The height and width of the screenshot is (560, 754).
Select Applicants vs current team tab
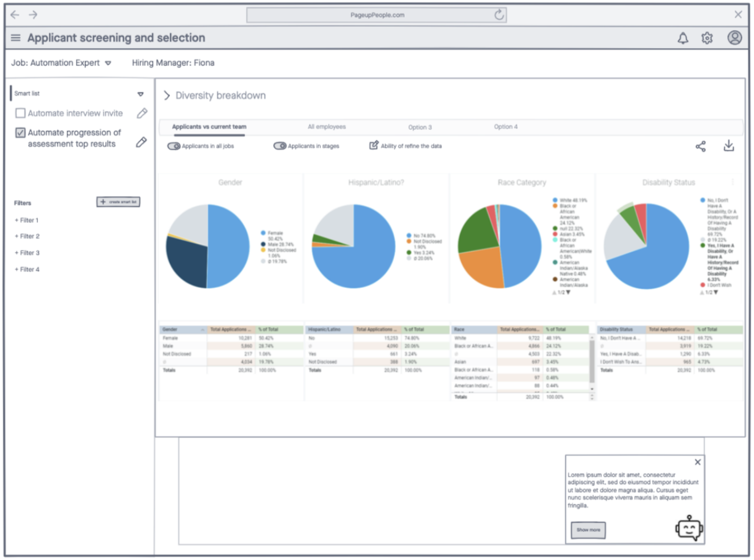pos(209,127)
